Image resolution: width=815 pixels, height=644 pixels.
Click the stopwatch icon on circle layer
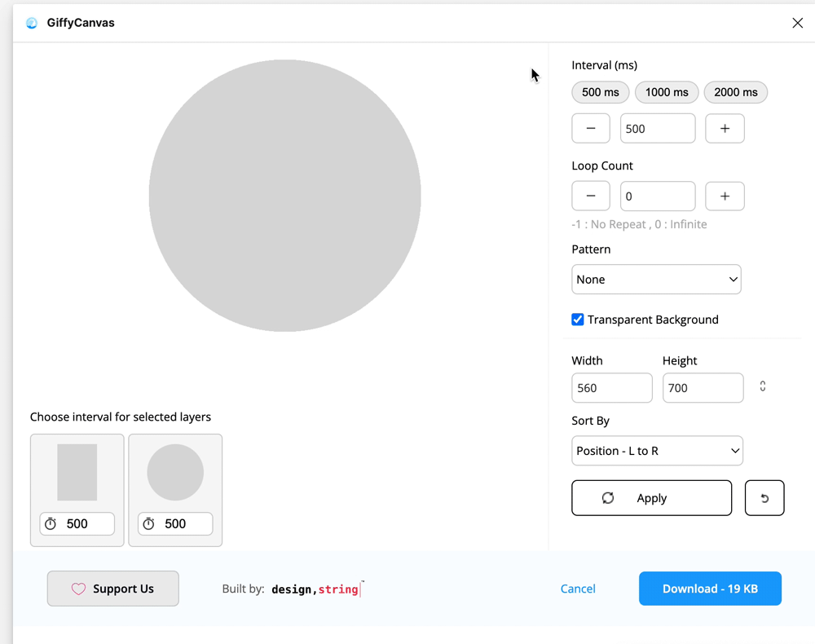pos(148,523)
